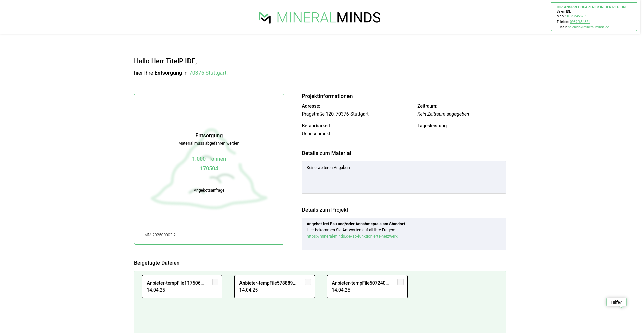The image size is (644, 333).
Task: Open the so-funktionierts-netzwerk link
Action: pyautogui.click(x=352, y=236)
